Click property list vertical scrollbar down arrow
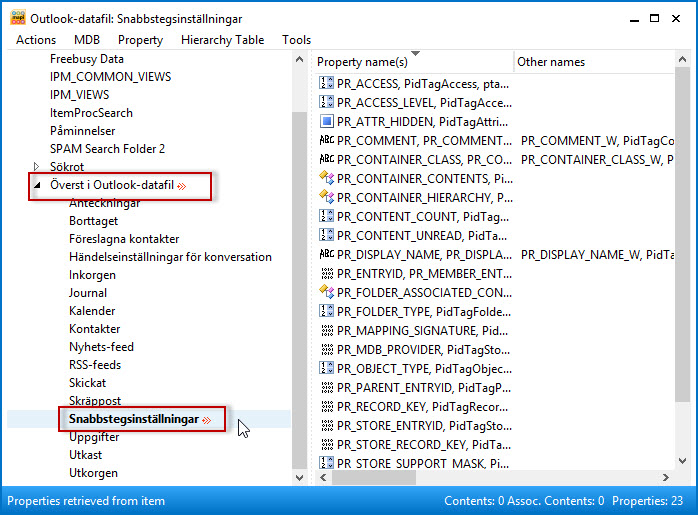698x515 pixels. pyautogui.click(x=682, y=461)
